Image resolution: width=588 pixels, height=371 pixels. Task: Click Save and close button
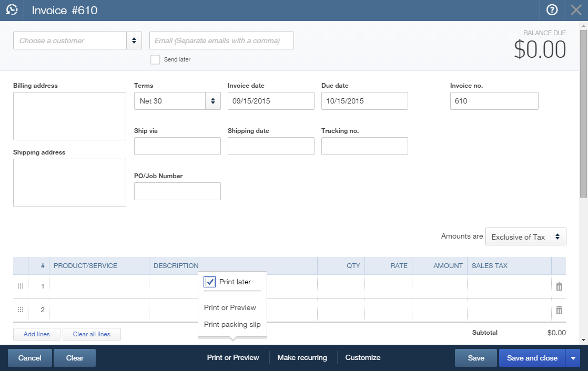point(532,358)
